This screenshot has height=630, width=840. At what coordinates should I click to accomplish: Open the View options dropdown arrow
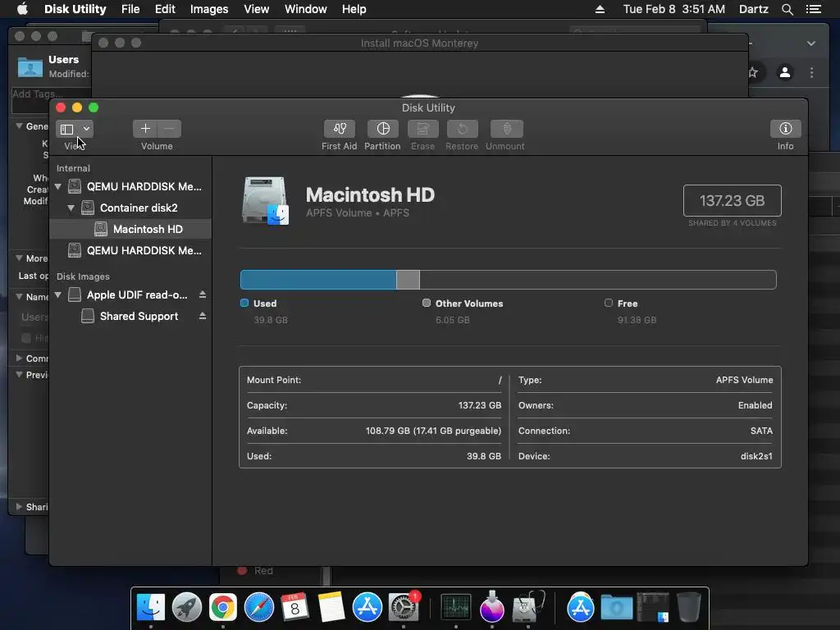pyautogui.click(x=86, y=129)
